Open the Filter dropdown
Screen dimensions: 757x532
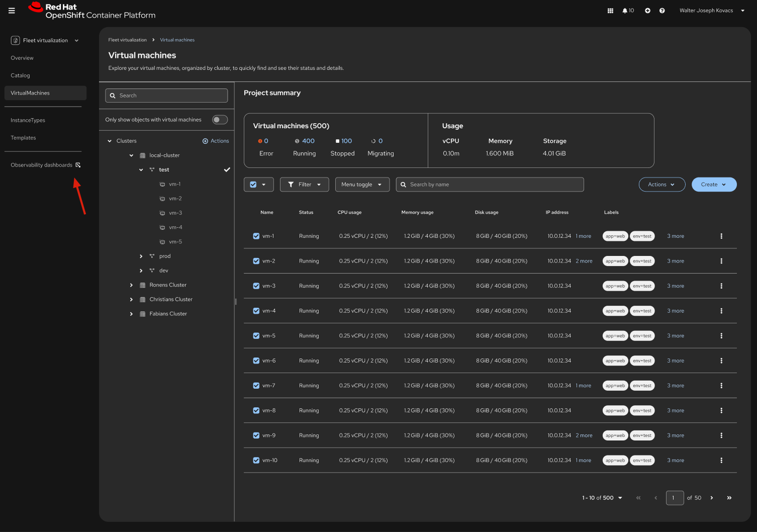pos(304,185)
